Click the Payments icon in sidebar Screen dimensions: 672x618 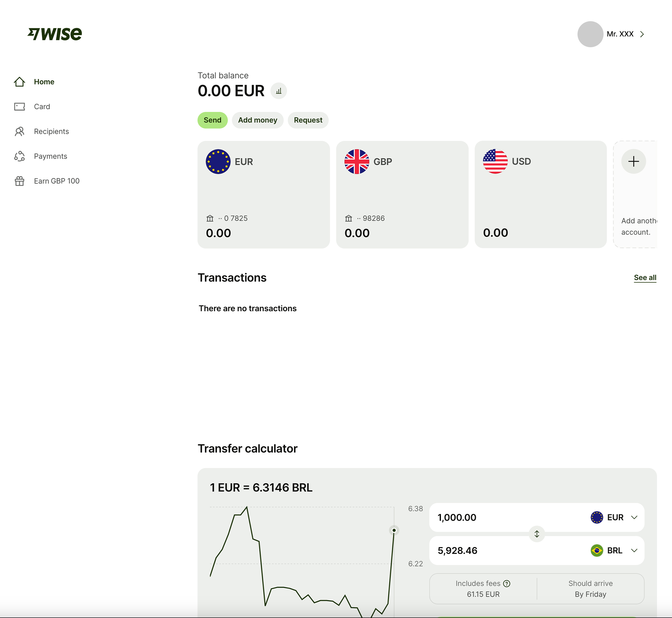point(19,156)
